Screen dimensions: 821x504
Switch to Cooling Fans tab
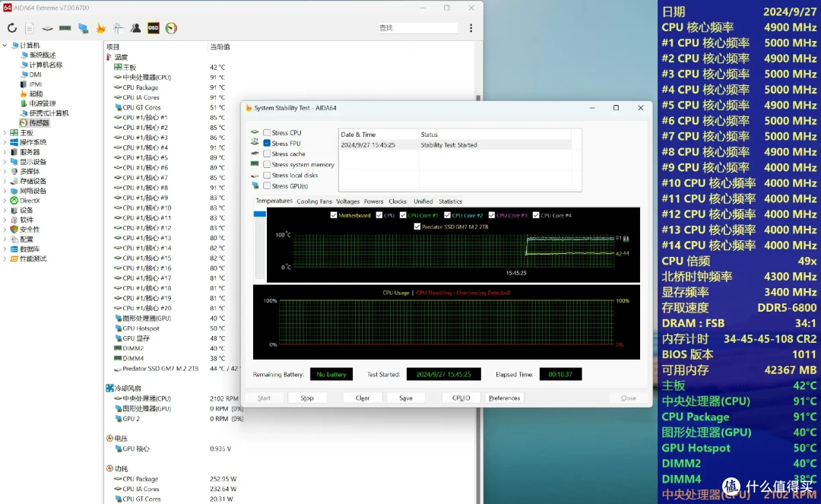point(314,201)
